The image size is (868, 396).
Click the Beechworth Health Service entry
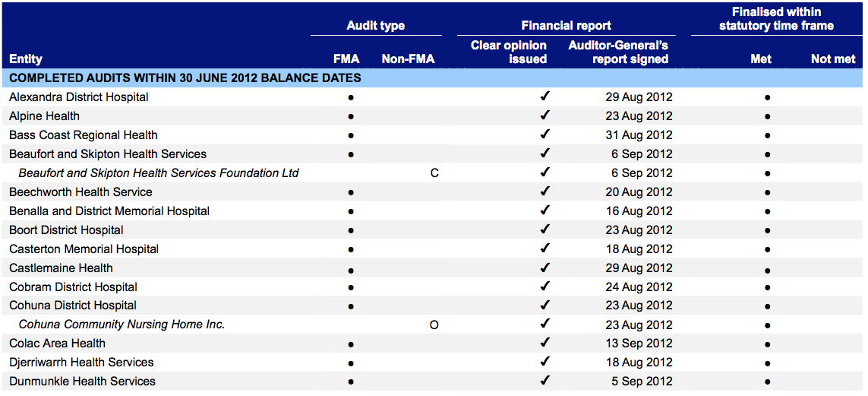click(80, 192)
